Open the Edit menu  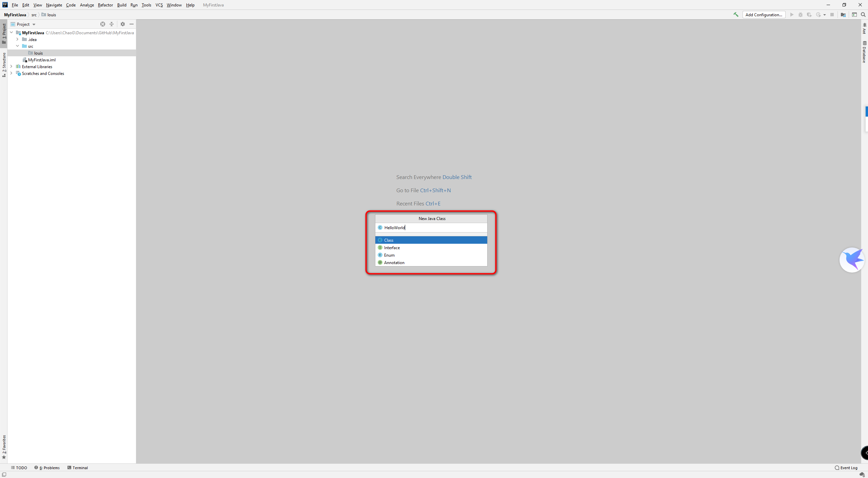point(26,5)
